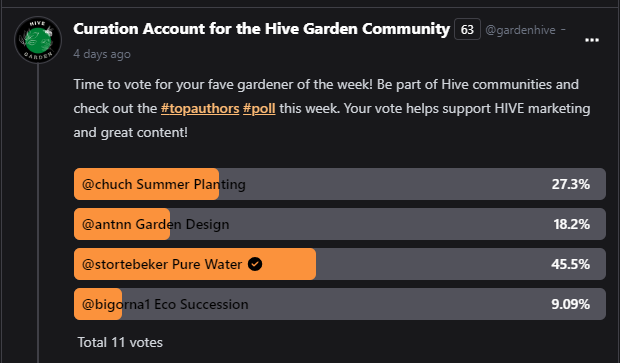Image resolution: width=620 pixels, height=363 pixels.
Task: Vote for @antnn Garden Design option
Action: point(340,224)
